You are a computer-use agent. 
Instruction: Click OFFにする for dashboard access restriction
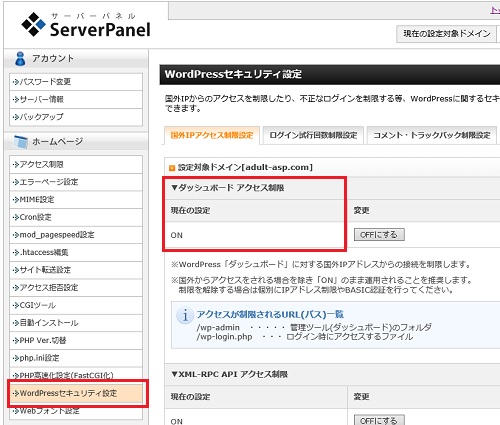click(379, 235)
